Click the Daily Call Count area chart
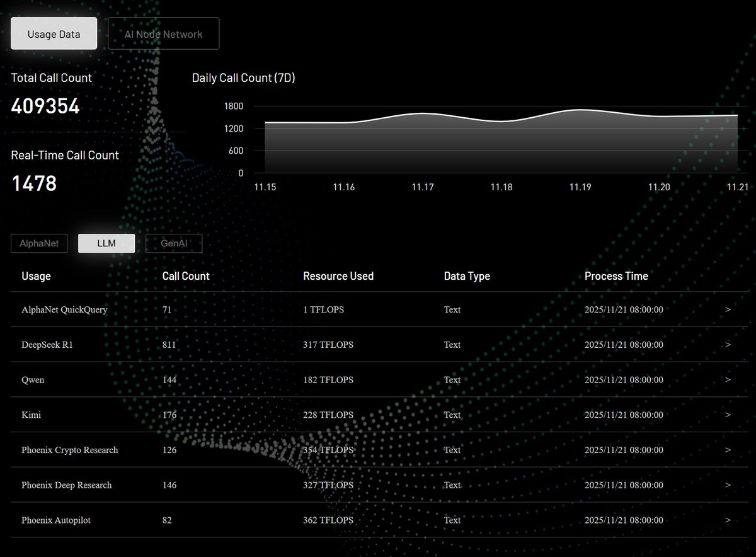The height and width of the screenshot is (557, 756). pos(501,139)
